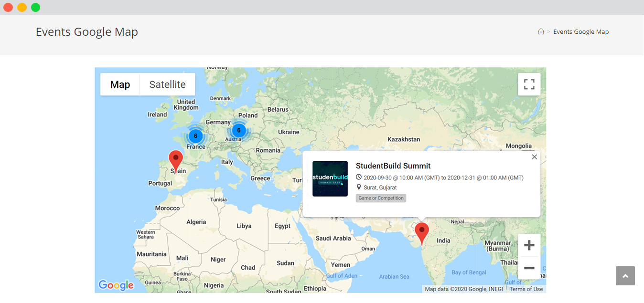The image size is (644, 303).
Task: Click the Map data ©2020 Google, INEGI attribution
Action: [464, 289]
